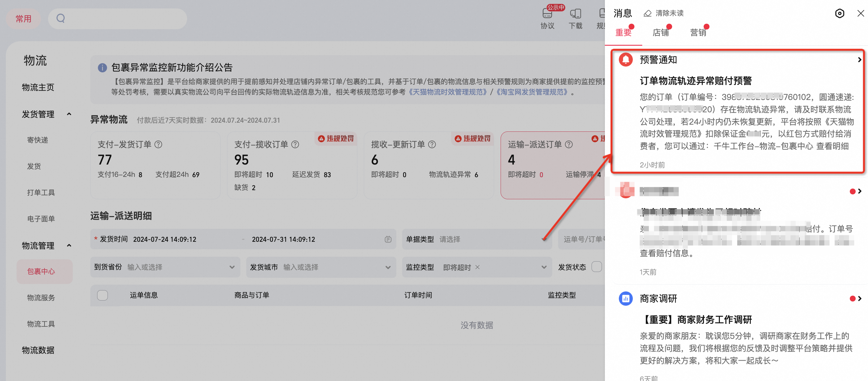点击发货时间旁的日历图标
This screenshot has height=381, width=868.
click(x=388, y=239)
